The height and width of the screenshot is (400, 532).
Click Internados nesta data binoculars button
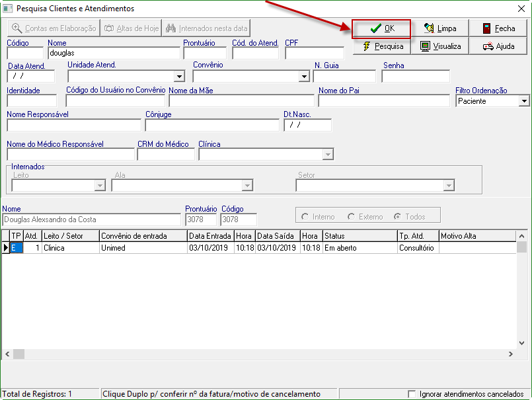[206, 28]
